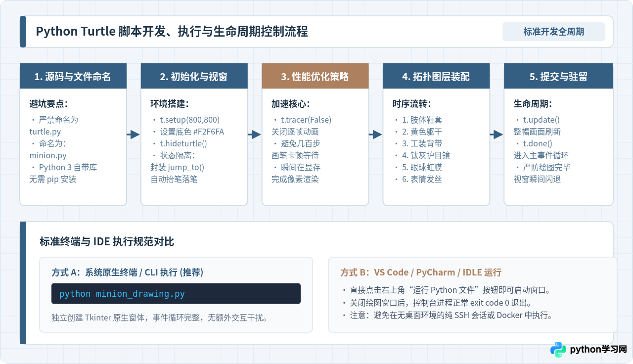Viewport: 633px width, 364px height.
Task: Select the t.tracer(False) line
Action: 303,120
